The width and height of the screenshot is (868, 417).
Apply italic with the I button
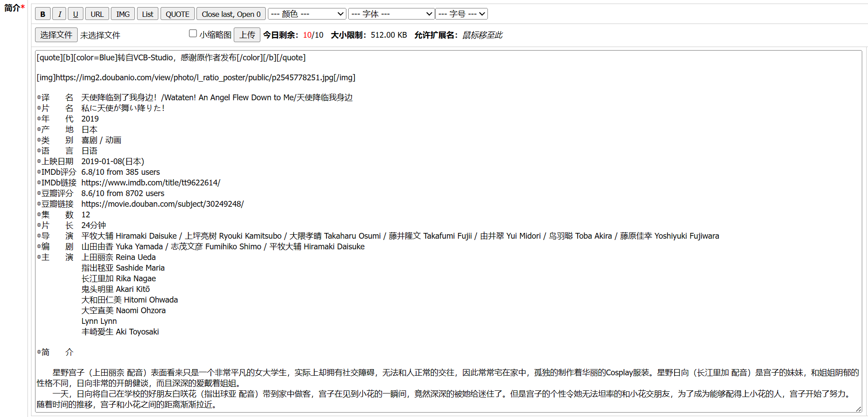pyautogui.click(x=59, y=14)
